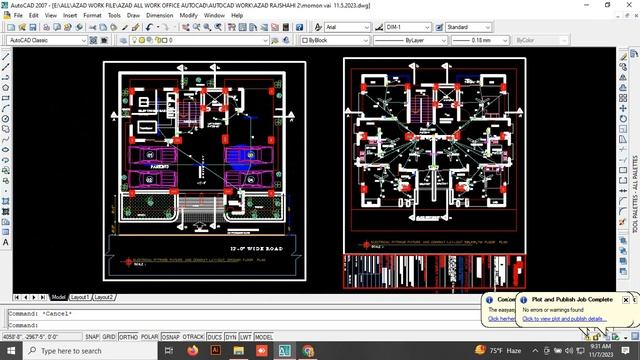This screenshot has width=640, height=360.
Task: Click the Windows taskbar search box
Action: (90, 351)
